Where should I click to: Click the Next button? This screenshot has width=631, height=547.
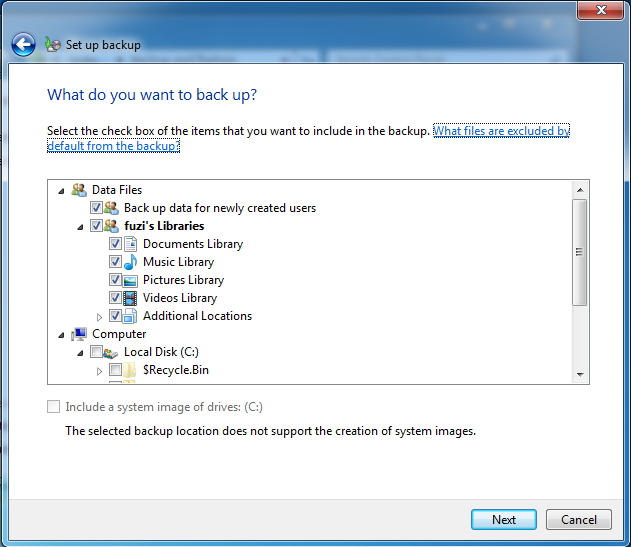(503, 520)
